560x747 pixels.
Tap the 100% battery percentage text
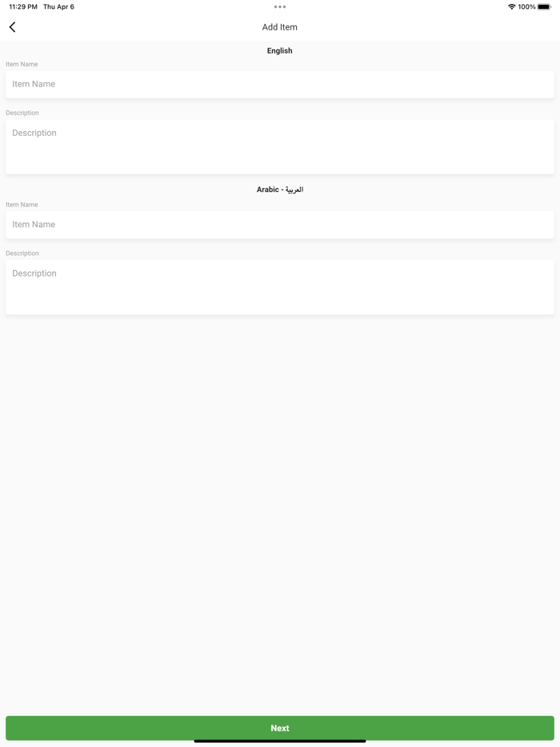click(526, 6)
